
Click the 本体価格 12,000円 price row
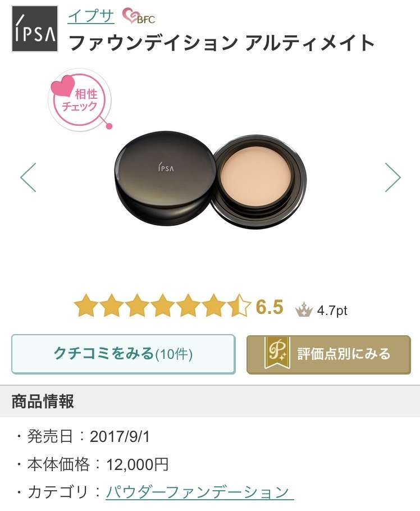click(x=92, y=464)
